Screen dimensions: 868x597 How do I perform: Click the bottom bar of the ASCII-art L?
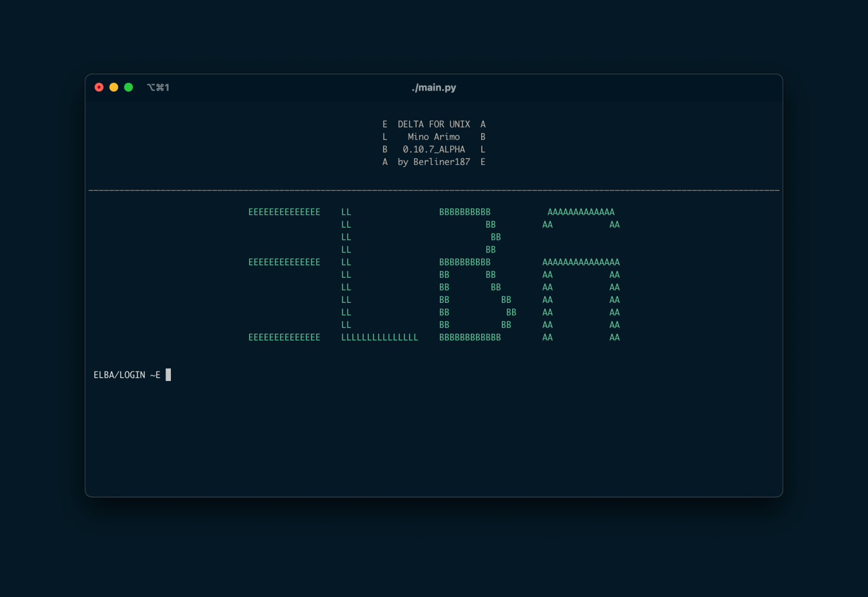pyautogui.click(x=380, y=338)
